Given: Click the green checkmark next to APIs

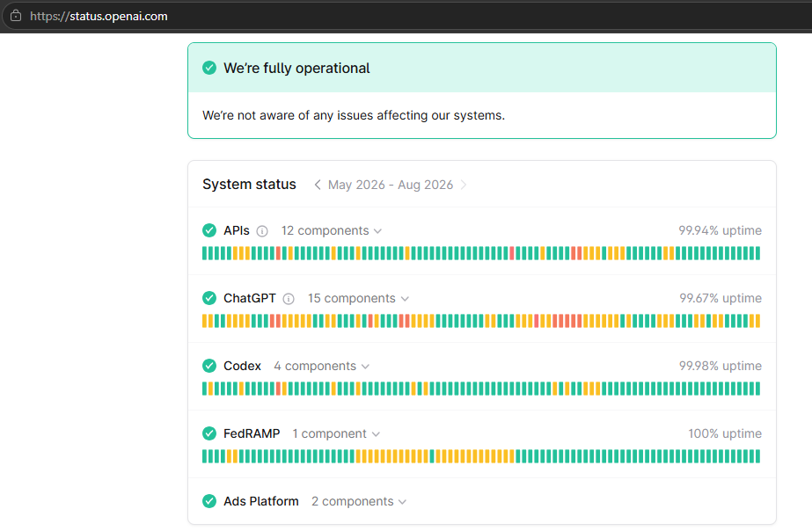Looking at the screenshot, I should coord(209,230).
